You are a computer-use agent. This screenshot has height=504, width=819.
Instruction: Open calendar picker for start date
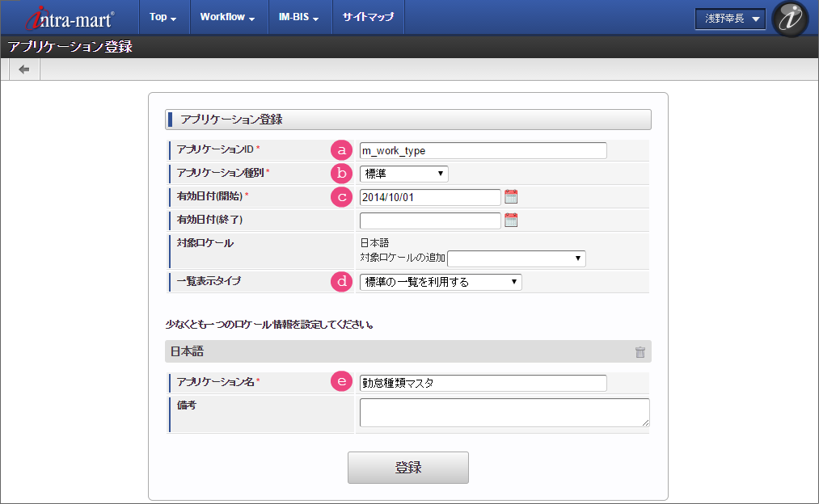(511, 196)
